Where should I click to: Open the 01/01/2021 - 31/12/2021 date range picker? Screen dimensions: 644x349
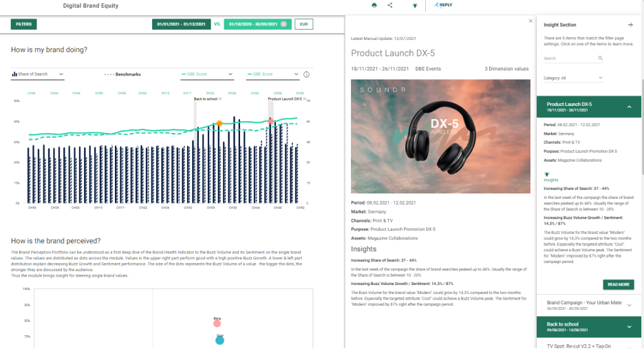(x=181, y=24)
